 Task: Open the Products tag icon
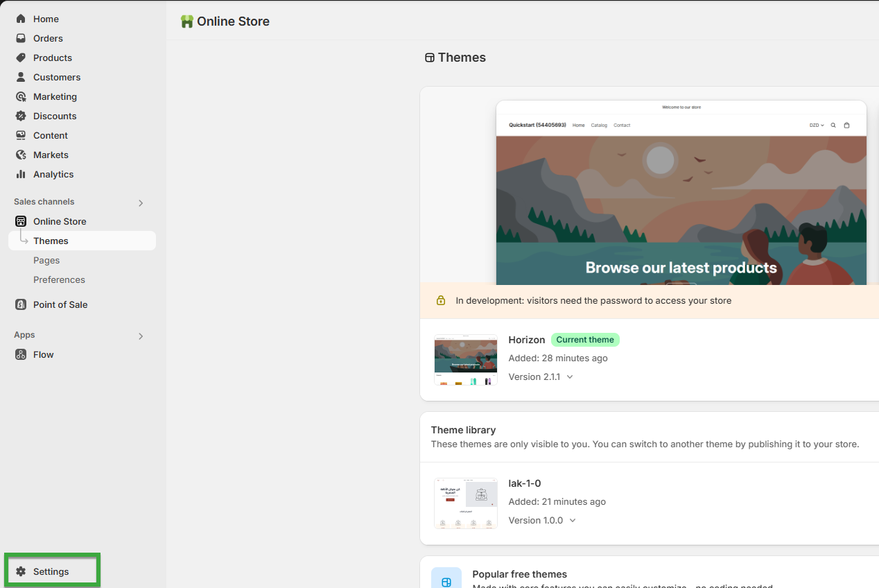(x=21, y=58)
